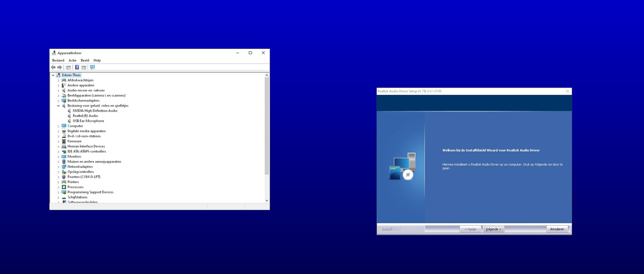Minimize the Apparaatbeheer window

[237, 53]
